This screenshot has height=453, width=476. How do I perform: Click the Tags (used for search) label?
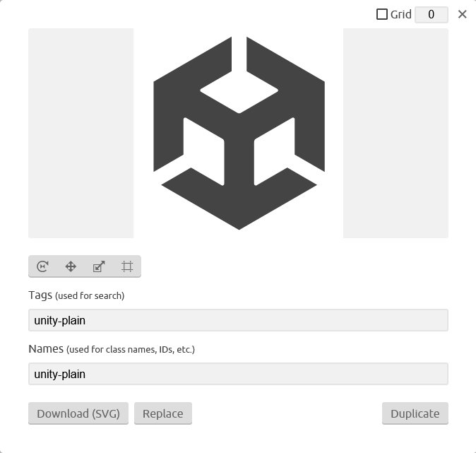tap(76, 295)
